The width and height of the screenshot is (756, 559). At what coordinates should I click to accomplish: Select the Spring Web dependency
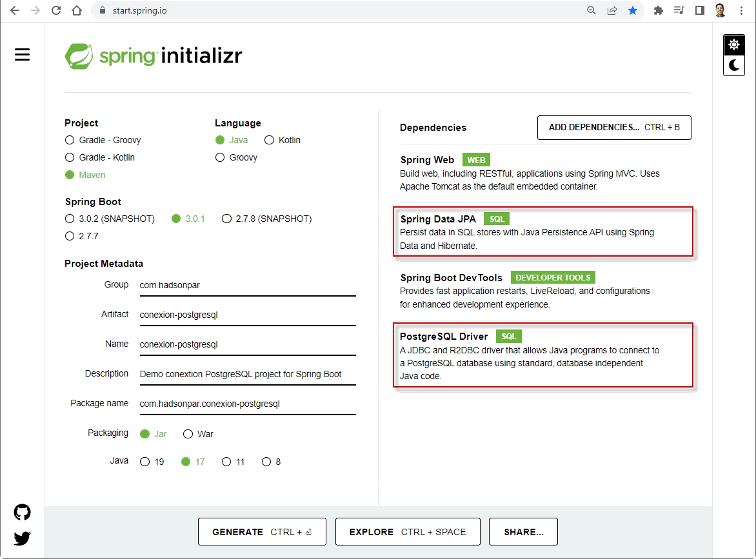545,173
